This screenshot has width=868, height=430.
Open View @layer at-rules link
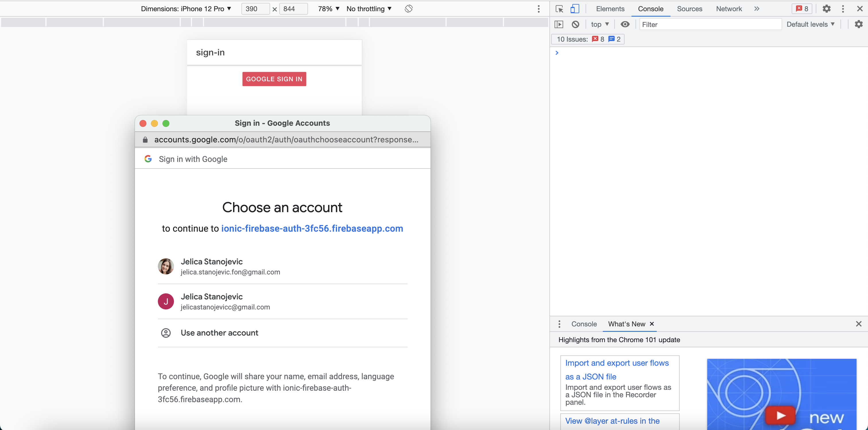coord(612,421)
